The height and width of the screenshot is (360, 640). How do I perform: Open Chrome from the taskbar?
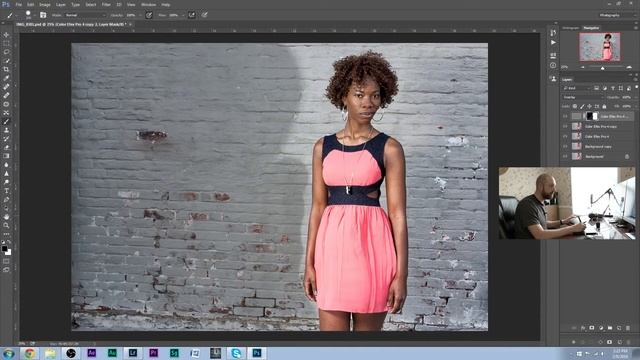tap(29, 353)
